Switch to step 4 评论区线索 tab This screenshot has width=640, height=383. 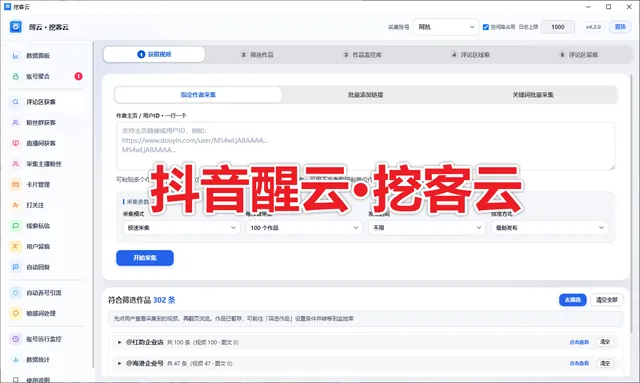470,55
